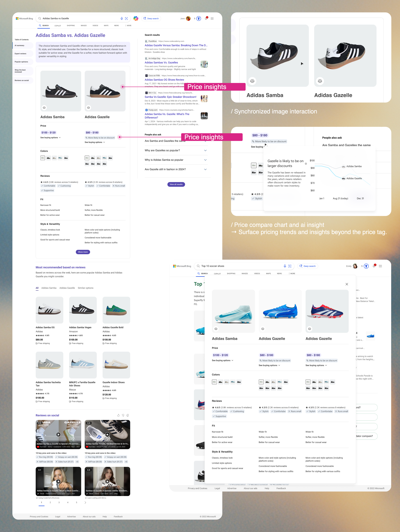This screenshot has width=400, height=532.
Task: Open MORE menu in Jane's search tabs
Action: coord(128,26)
